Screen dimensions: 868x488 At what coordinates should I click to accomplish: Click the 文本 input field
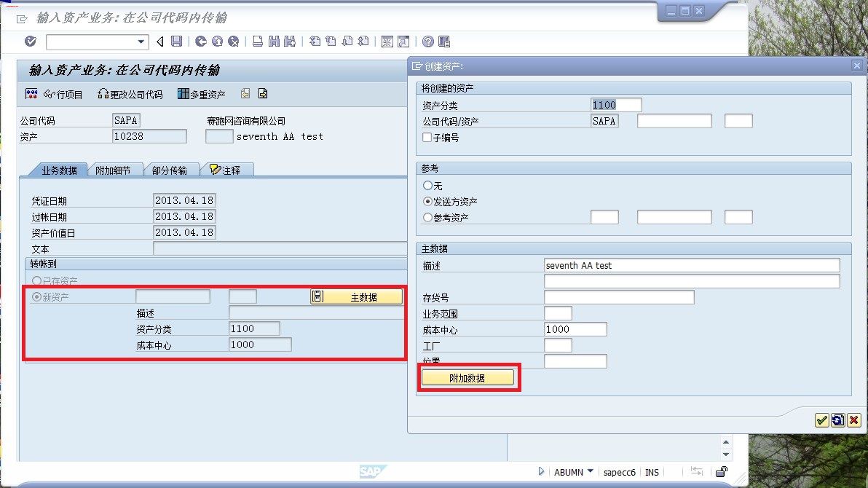coord(280,248)
